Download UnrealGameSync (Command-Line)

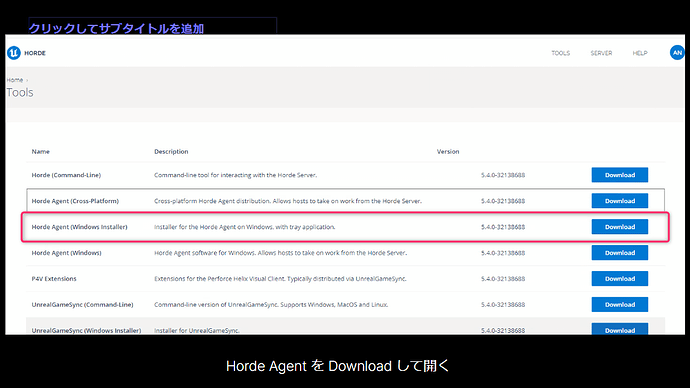[x=620, y=304]
